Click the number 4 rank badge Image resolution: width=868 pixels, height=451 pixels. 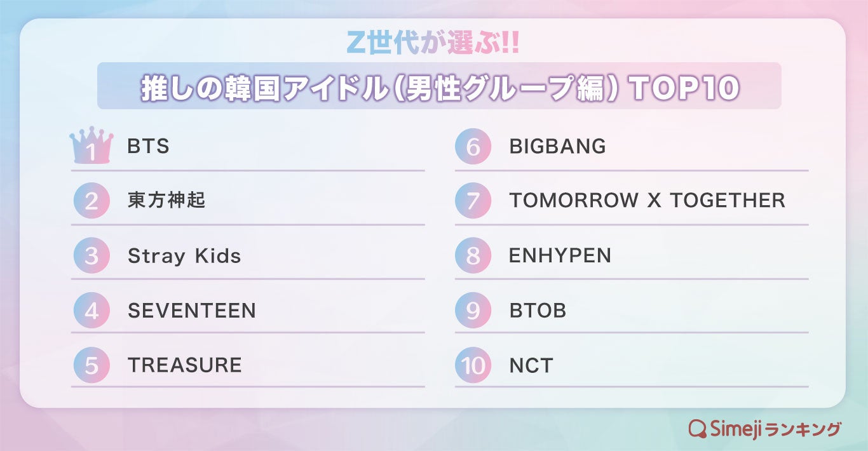coord(92,311)
